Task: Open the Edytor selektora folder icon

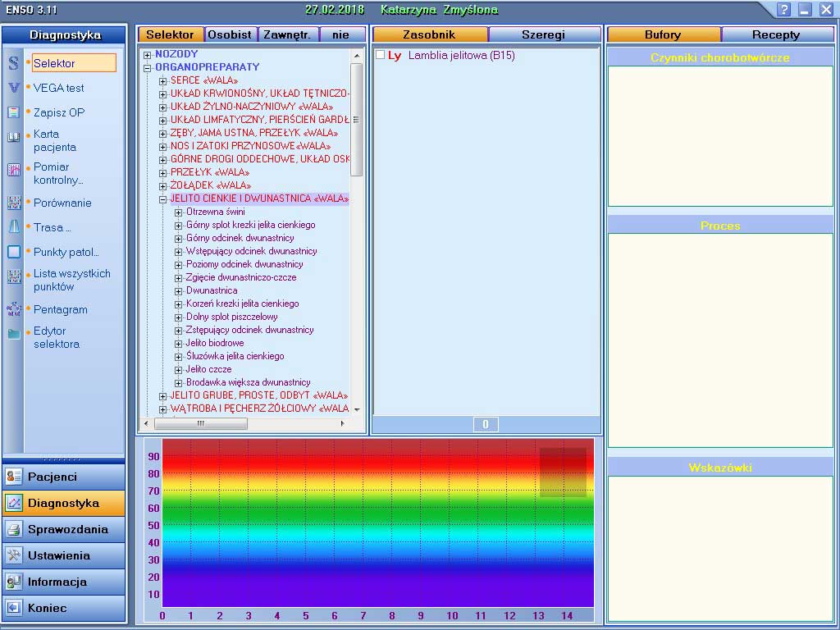Action: (14, 334)
